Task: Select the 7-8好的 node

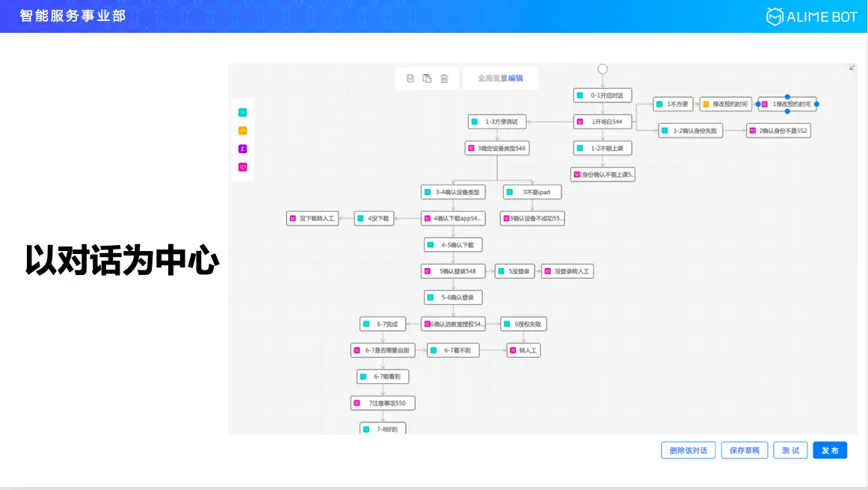Action: 383,429
